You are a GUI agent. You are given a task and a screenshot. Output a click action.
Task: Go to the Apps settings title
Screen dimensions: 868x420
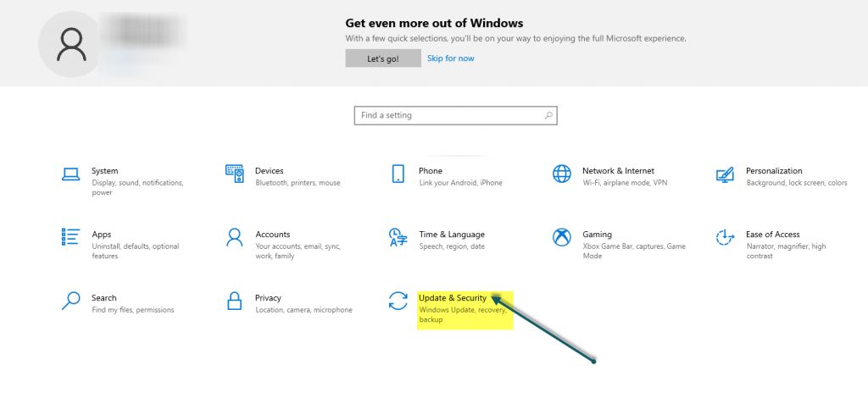pos(102,235)
